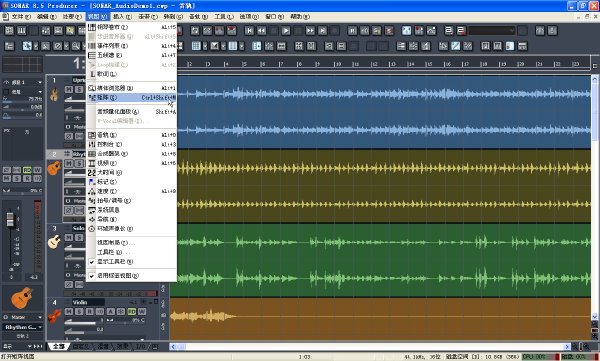Click the Zoom magnifier tool icon
This screenshot has width=600, height=361.
76,46
